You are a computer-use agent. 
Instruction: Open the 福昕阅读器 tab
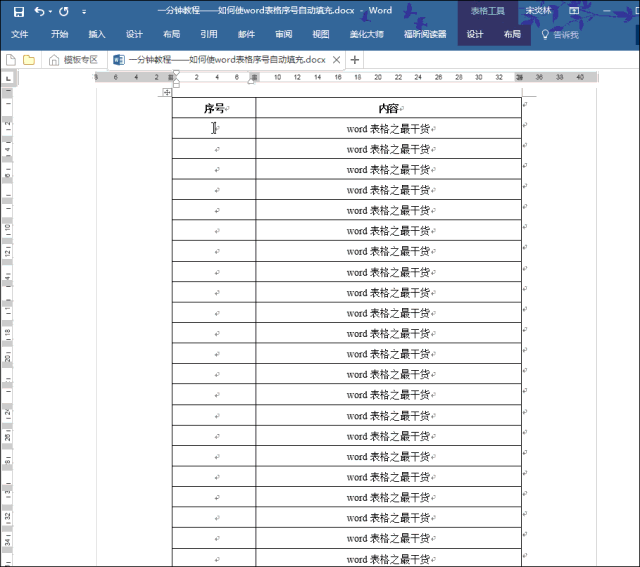click(x=425, y=34)
